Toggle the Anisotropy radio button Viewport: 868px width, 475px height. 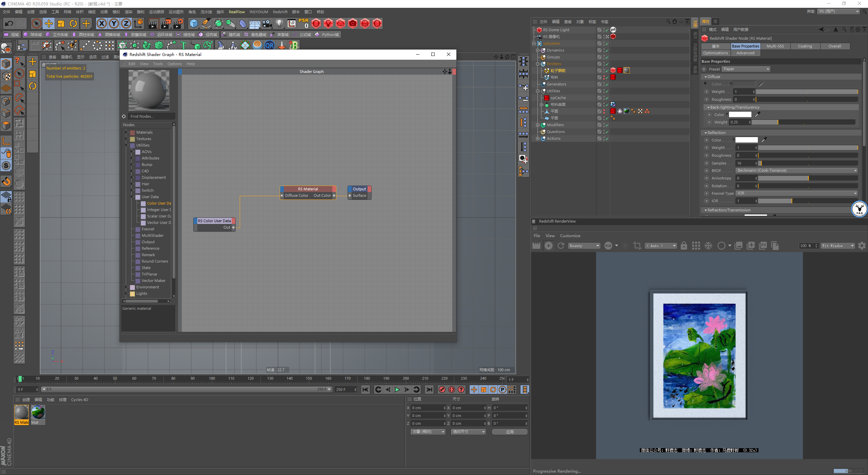(x=707, y=178)
